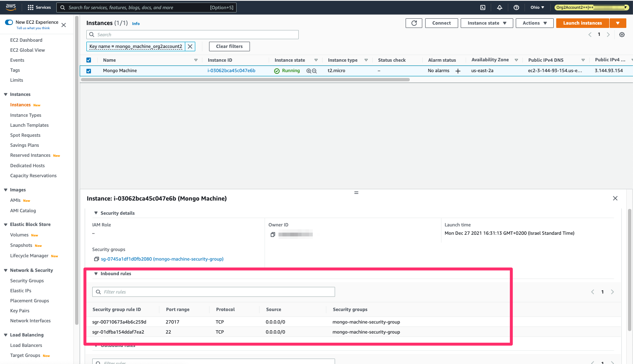
Task: Sort by the Name column arrow
Action: (x=196, y=60)
